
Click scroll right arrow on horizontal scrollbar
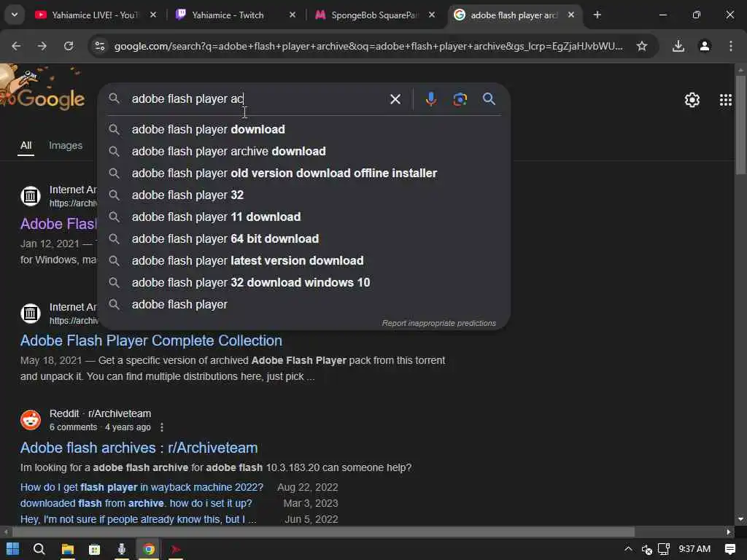[x=729, y=532]
